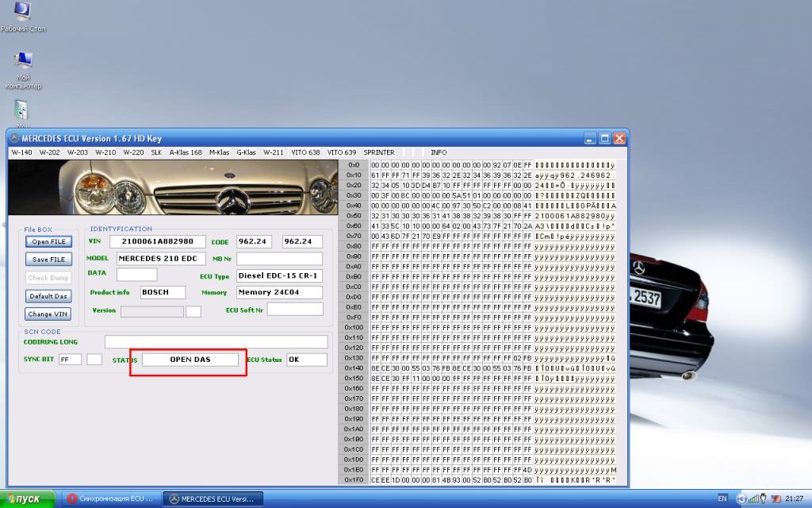The image size is (812, 508).
Task: Click the Open FILE button
Action: point(48,241)
